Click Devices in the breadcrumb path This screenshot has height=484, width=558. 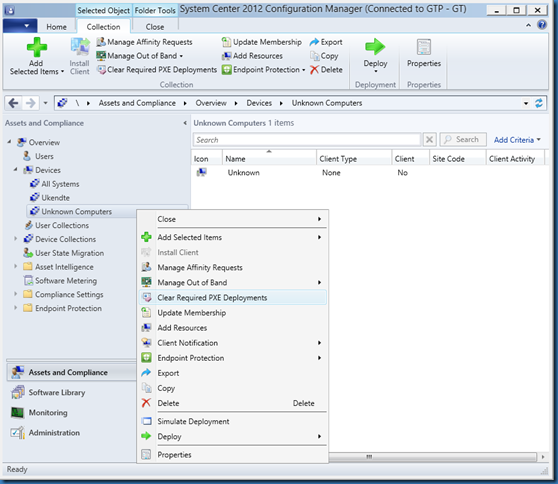[259, 103]
